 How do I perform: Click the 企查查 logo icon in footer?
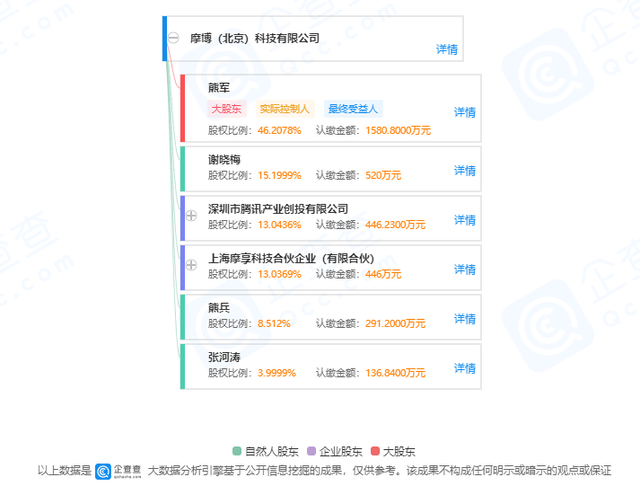tap(103, 471)
